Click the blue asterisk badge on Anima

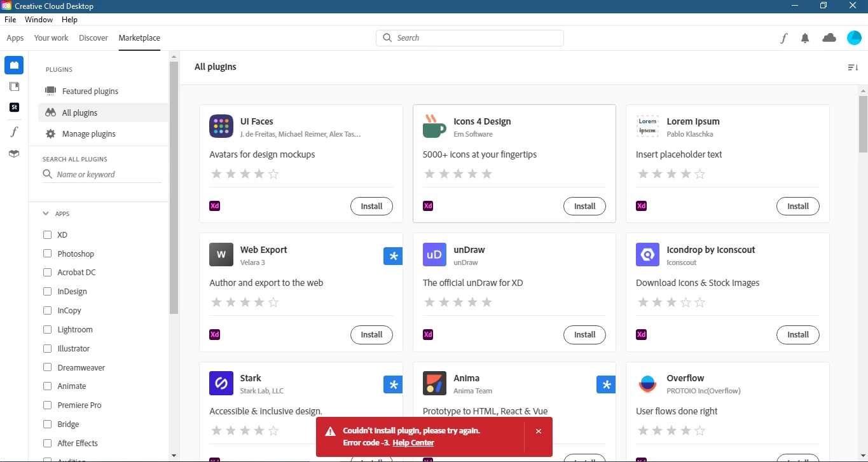[x=606, y=384]
